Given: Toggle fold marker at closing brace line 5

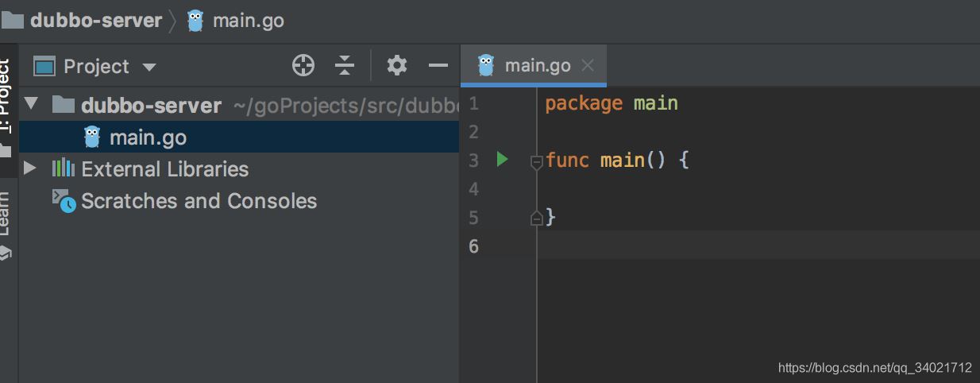Looking at the screenshot, I should (x=536, y=218).
